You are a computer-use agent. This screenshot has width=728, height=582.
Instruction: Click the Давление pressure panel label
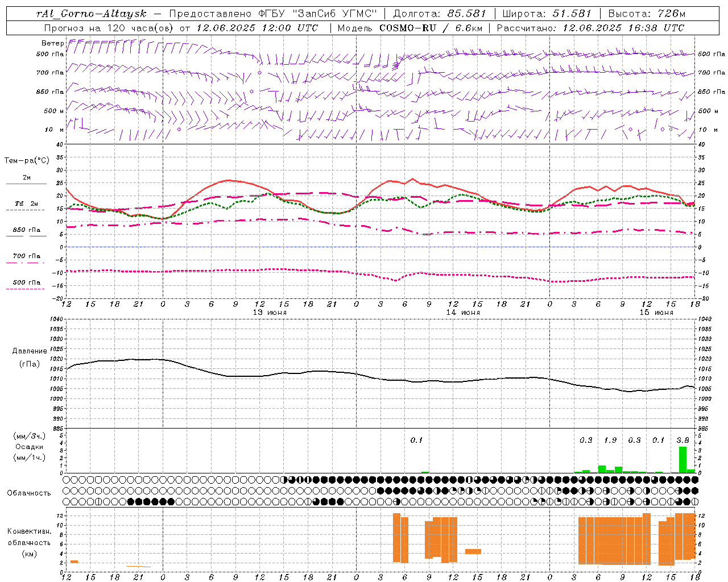click(x=30, y=351)
